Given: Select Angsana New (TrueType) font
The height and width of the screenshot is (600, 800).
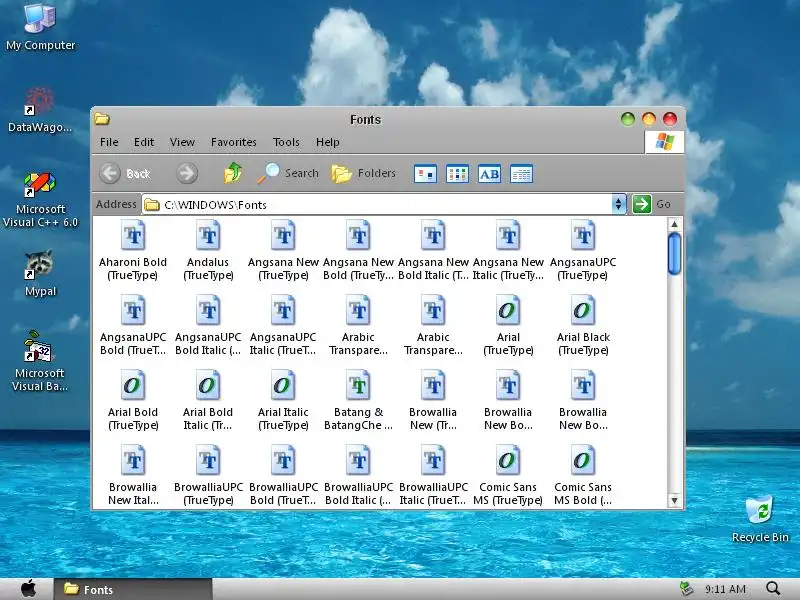Looking at the screenshot, I should click(283, 251).
